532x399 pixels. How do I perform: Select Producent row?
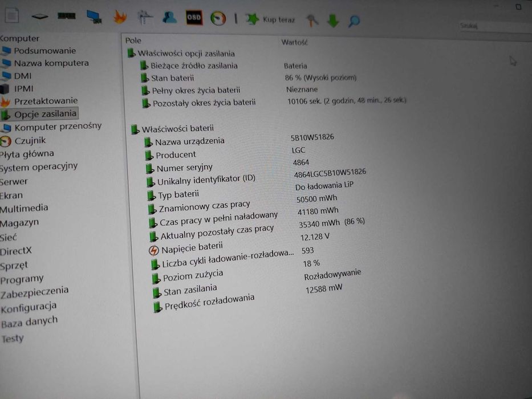click(170, 155)
